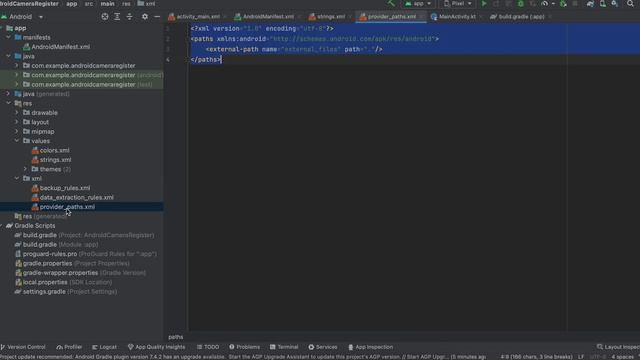Click the 'main' breadcrumb in navigation bar
This screenshot has height=360, width=640.
[x=107, y=4]
